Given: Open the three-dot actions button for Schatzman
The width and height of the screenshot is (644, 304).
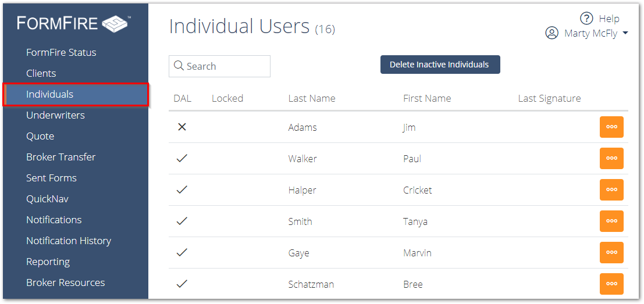Looking at the screenshot, I should pos(611,284).
